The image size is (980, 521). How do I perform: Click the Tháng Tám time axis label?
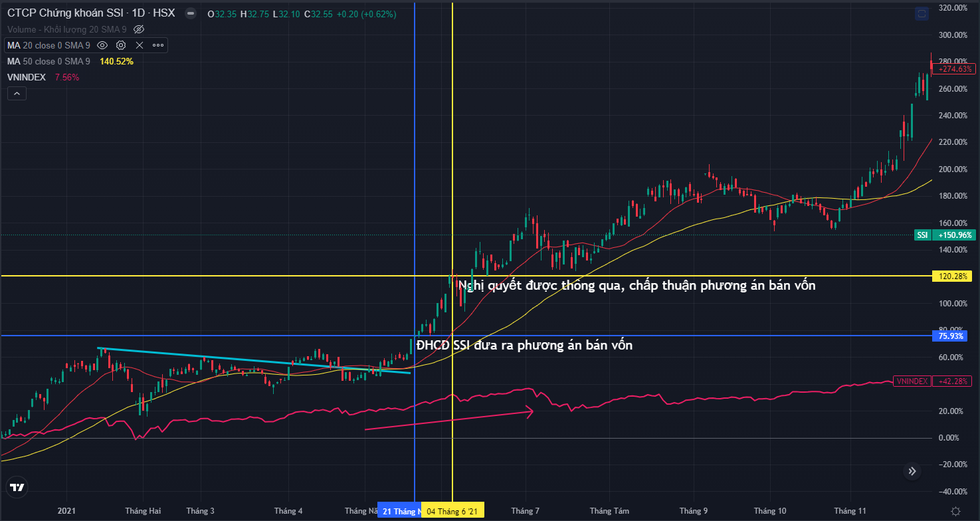click(609, 511)
